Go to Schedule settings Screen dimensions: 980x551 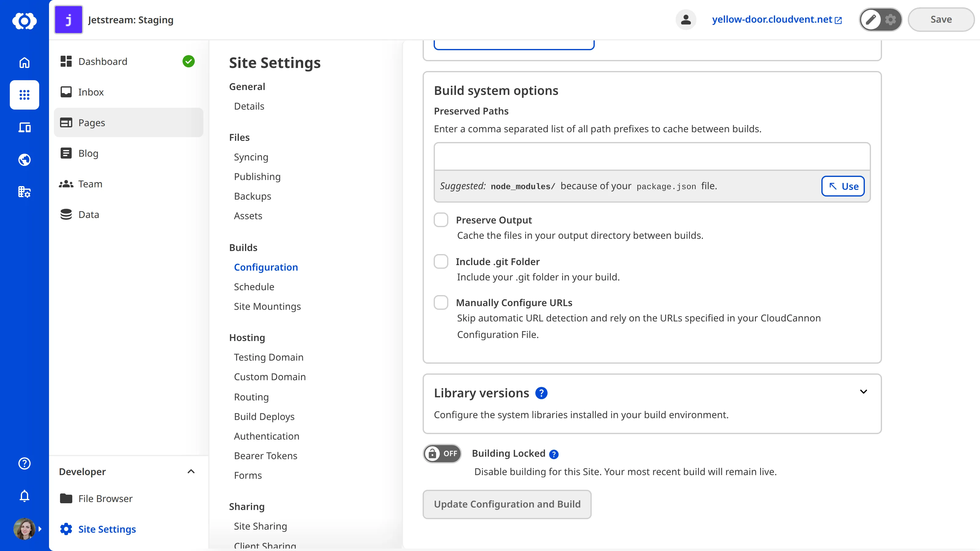pos(254,287)
